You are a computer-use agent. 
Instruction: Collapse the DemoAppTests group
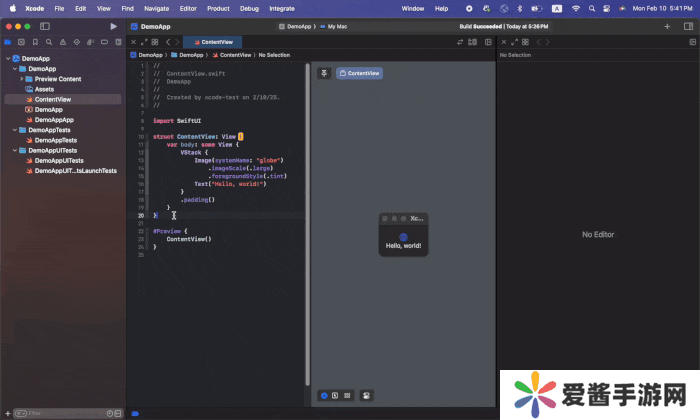(x=15, y=130)
